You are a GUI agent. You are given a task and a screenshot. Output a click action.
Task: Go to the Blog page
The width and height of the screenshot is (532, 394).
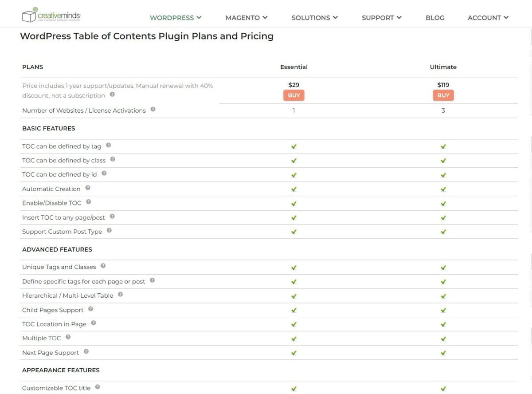click(435, 18)
